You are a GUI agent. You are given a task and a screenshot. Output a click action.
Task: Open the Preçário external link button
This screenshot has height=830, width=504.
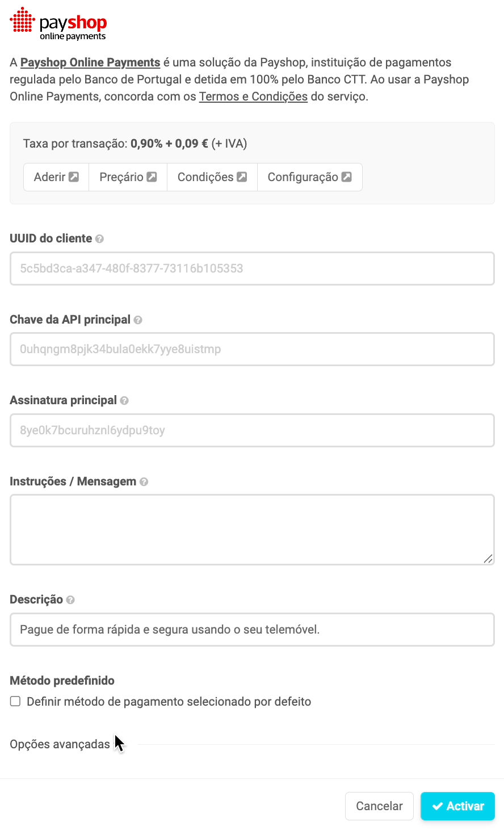tap(128, 177)
